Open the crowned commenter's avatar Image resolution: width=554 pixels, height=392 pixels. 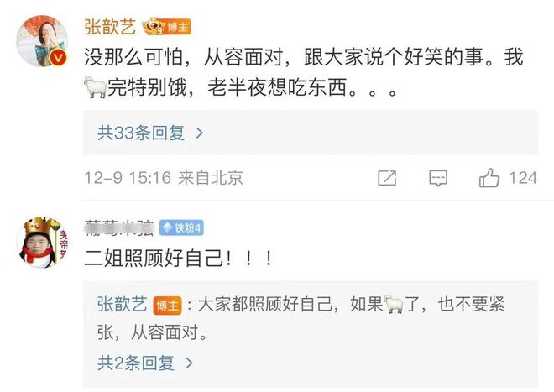click(x=43, y=243)
